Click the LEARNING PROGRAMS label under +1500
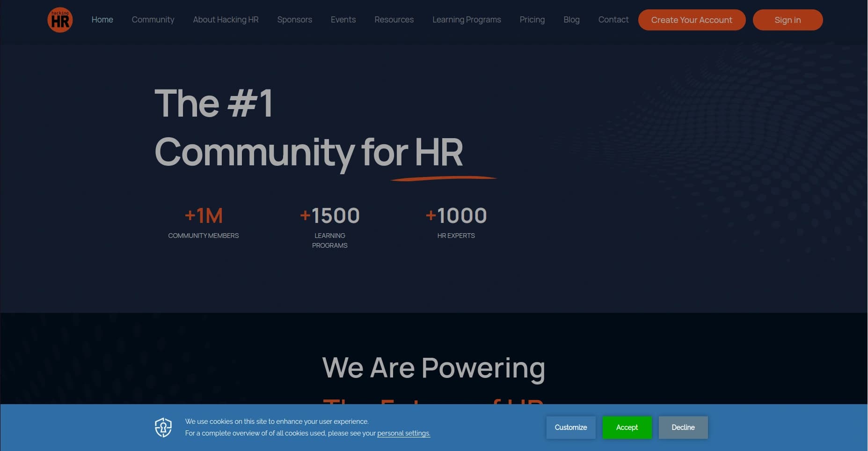Viewport: 868px width, 451px height. click(330, 240)
